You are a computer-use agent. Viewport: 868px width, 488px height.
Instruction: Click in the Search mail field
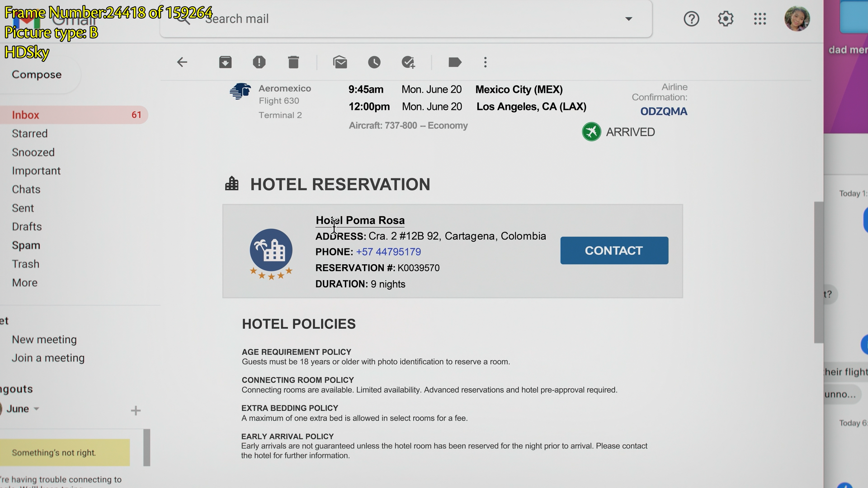click(x=362, y=19)
